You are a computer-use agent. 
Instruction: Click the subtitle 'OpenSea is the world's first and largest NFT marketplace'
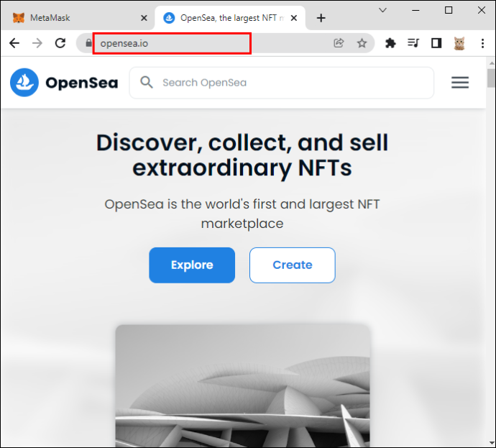coord(242,214)
